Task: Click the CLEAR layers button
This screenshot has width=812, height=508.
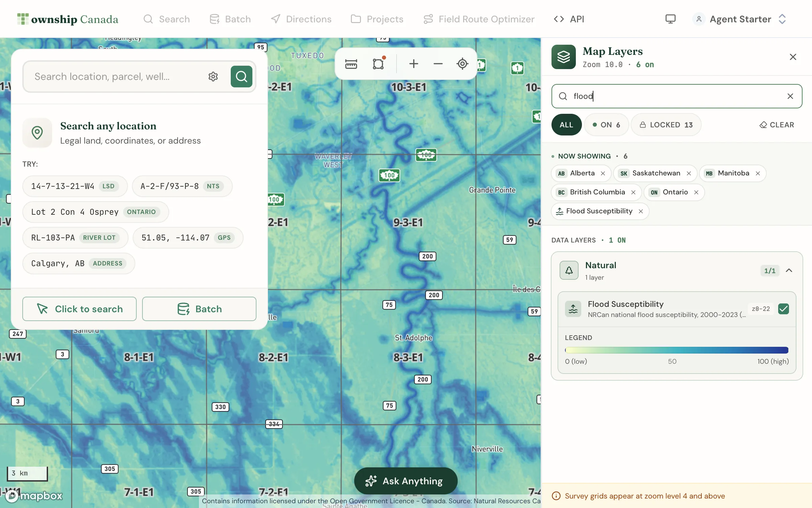Action: (x=776, y=125)
